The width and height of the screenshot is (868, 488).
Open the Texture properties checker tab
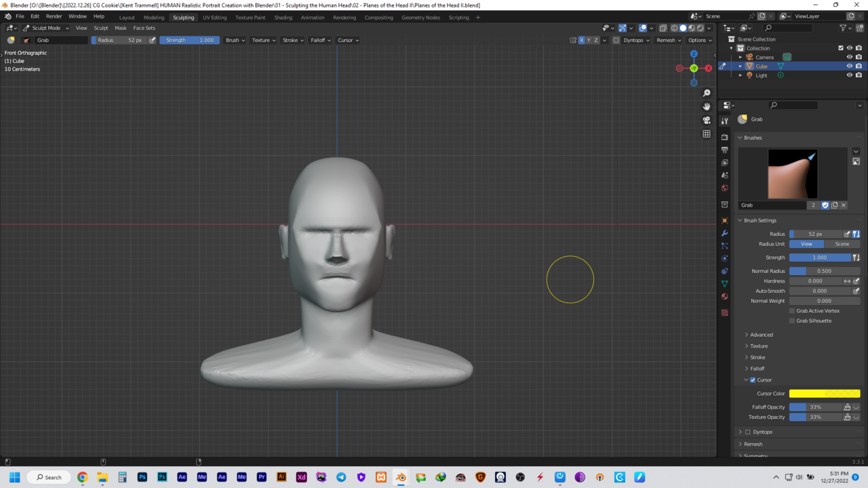pos(725,312)
